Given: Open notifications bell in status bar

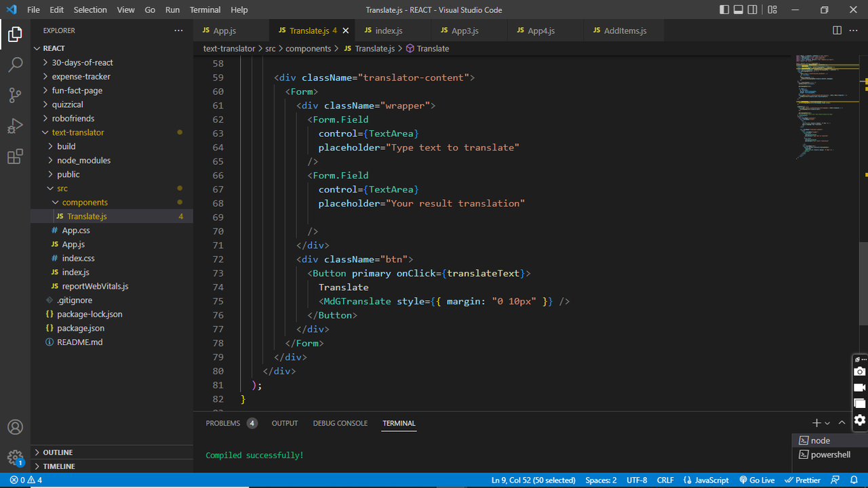Looking at the screenshot, I should [855, 480].
